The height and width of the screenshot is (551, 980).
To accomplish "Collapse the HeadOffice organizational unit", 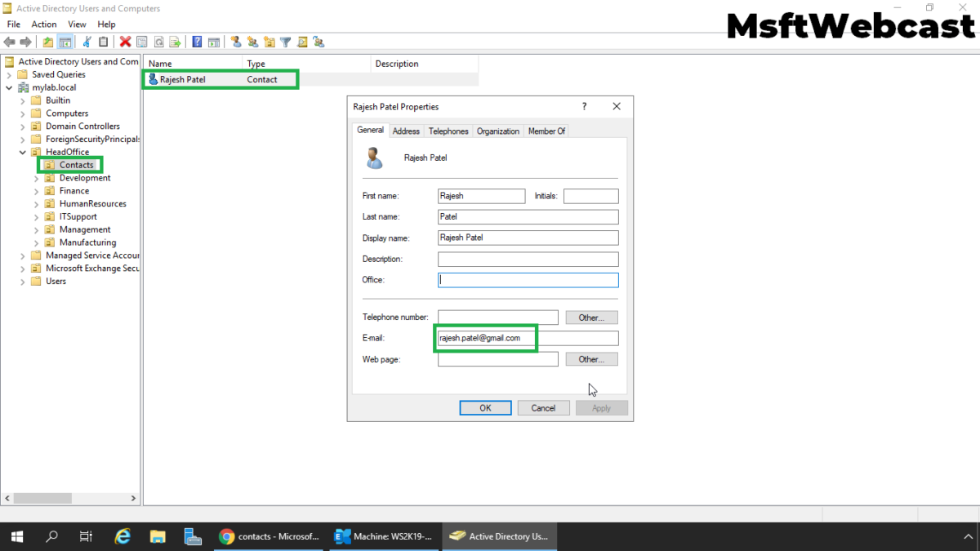I will pos(22,152).
